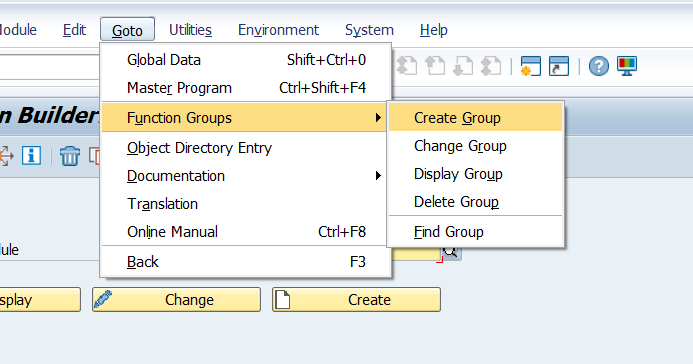Click the last page navigation icon
This screenshot has width=693, height=364.
(x=491, y=66)
